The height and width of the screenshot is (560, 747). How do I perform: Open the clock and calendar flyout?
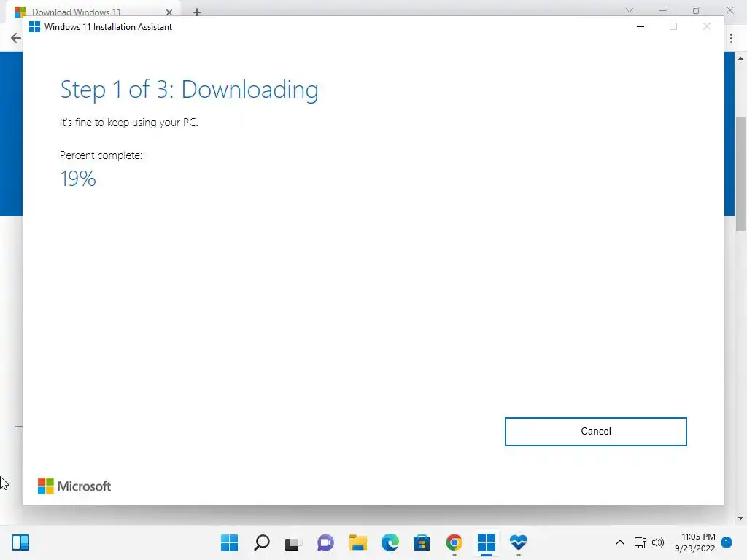click(695, 542)
